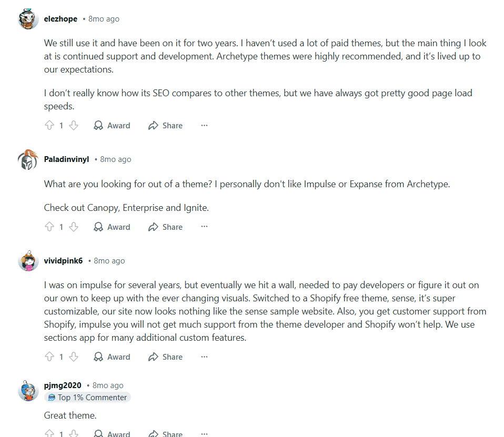Open elezhope's user profile
Screen dimensions: 504x437
pos(61,18)
